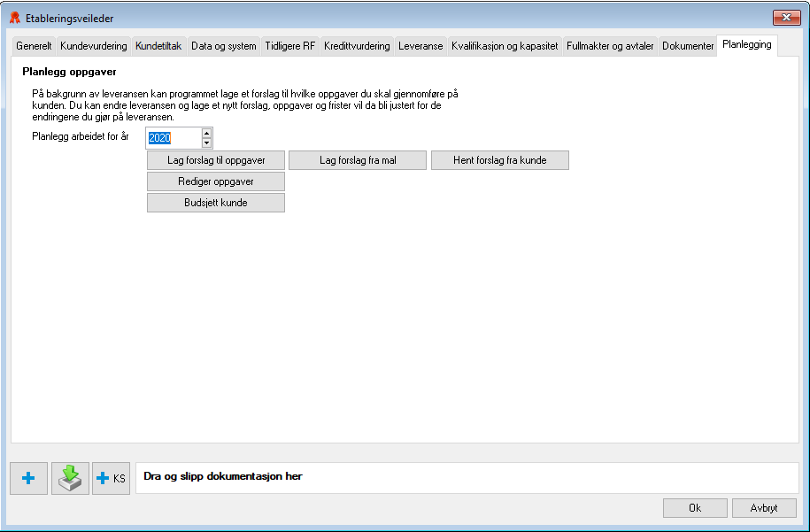Switch to the Kundevurdering tab

(x=94, y=46)
